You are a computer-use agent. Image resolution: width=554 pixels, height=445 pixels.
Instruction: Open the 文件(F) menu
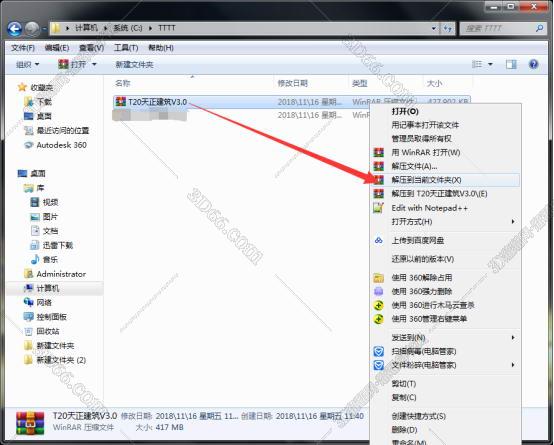tap(23, 48)
